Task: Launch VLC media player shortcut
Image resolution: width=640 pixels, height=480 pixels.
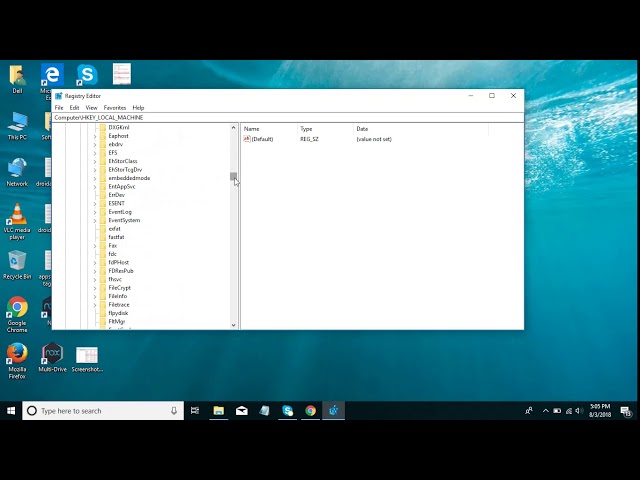Action: click(x=17, y=221)
